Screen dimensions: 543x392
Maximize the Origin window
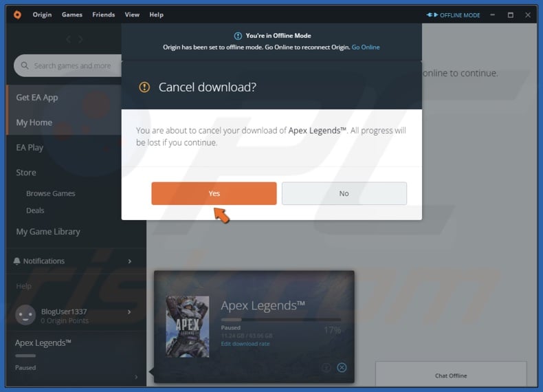[x=511, y=15]
